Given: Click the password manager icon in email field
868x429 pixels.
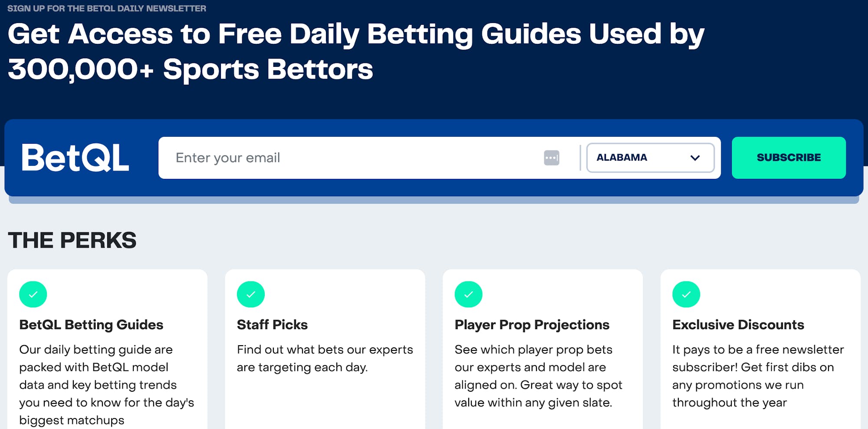Looking at the screenshot, I should click(x=551, y=158).
